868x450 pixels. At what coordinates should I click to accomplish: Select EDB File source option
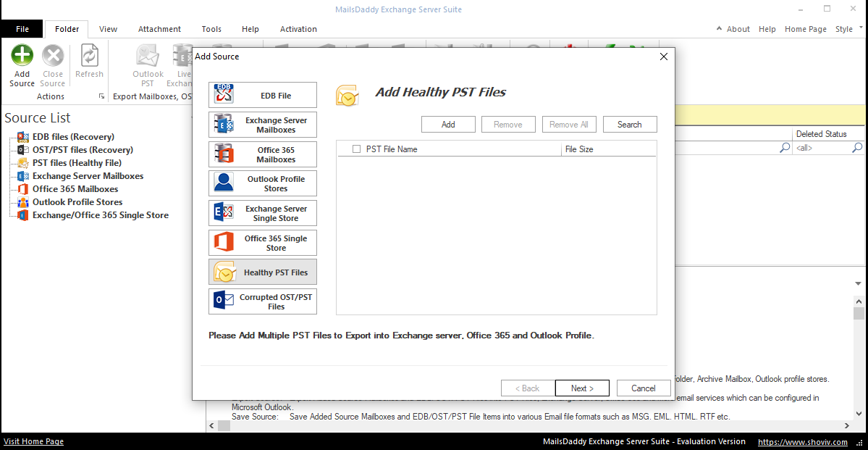tap(263, 95)
